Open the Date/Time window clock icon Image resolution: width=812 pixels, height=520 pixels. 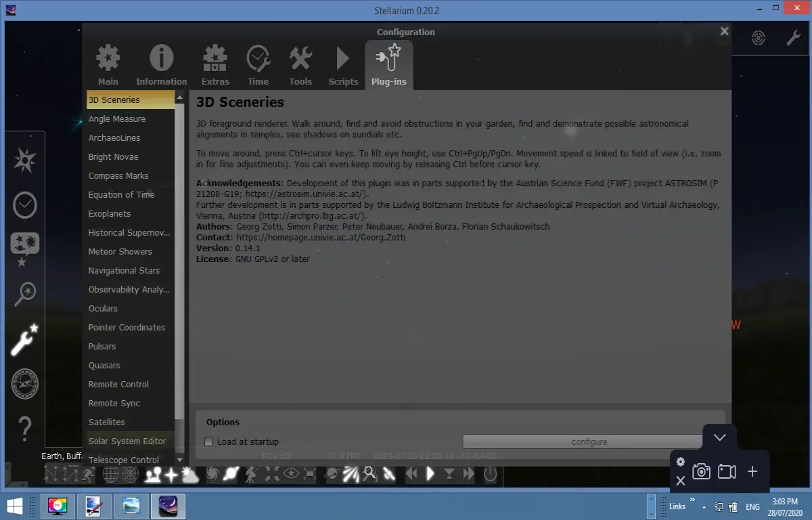(25, 205)
